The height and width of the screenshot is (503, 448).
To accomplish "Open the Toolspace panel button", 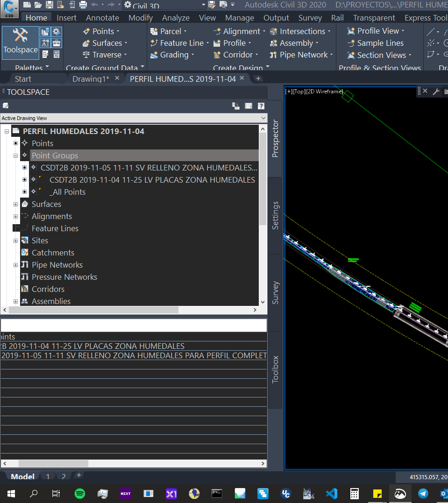I will (x=20, y=43).
